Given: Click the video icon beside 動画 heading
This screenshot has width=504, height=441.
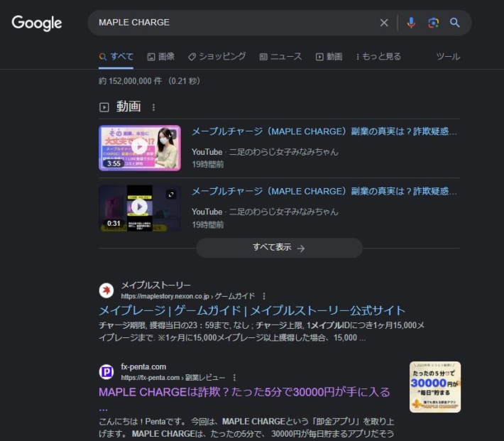Looking at the screenshot, I should 104,107.
